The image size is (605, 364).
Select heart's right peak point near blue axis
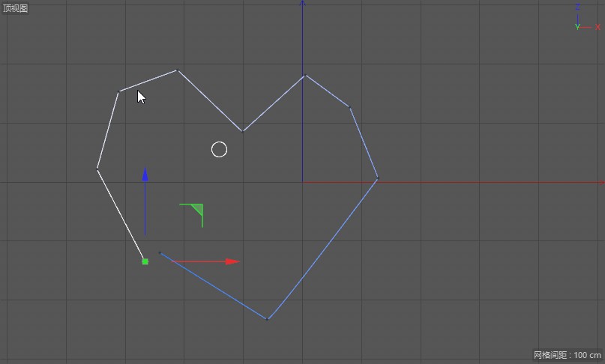tap(305, 76)
